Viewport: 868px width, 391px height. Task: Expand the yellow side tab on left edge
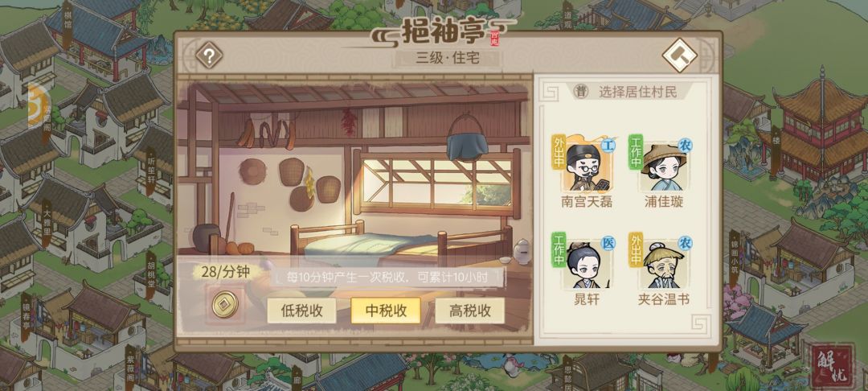[x=35, y=106]
